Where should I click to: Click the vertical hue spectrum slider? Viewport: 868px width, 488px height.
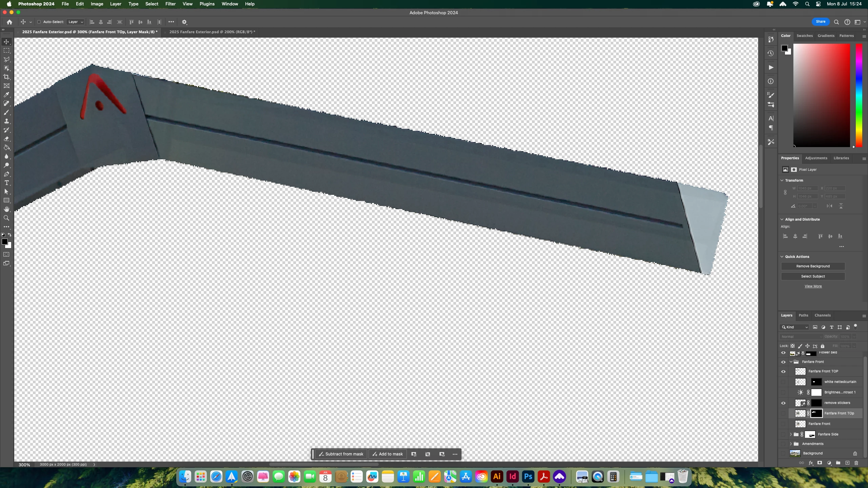click(x=859, y=95)
